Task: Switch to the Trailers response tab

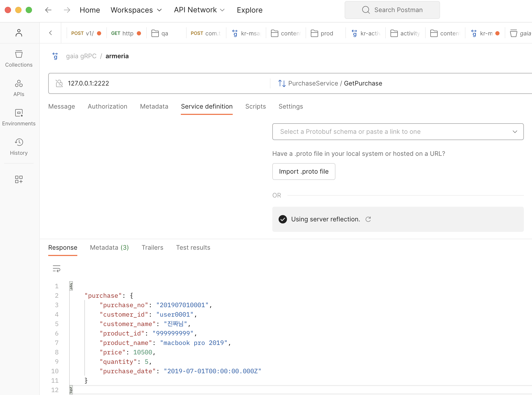Action: tap(152, 248)
